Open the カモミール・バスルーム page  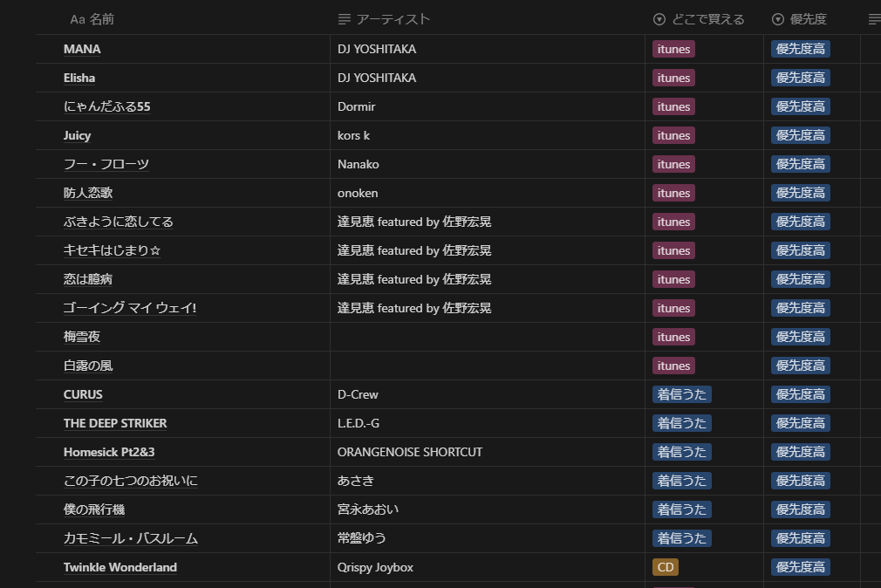[x=130, y=538]
